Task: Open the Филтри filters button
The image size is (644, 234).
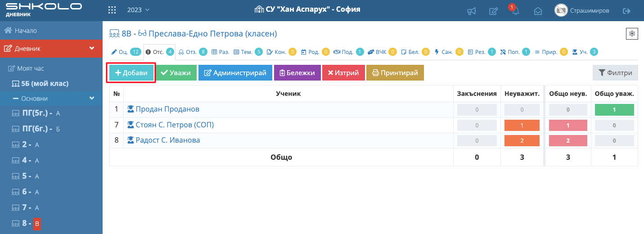Action: click(x=615, y=73)
